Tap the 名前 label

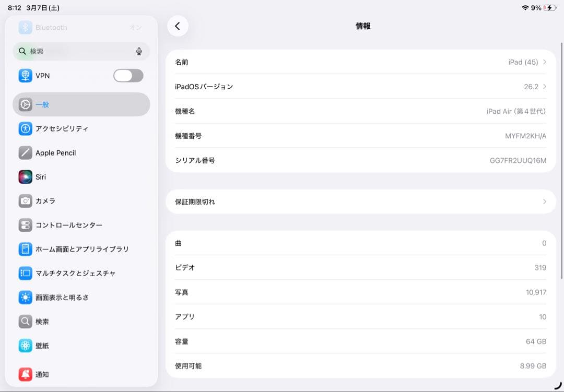(x=182, y=62)
